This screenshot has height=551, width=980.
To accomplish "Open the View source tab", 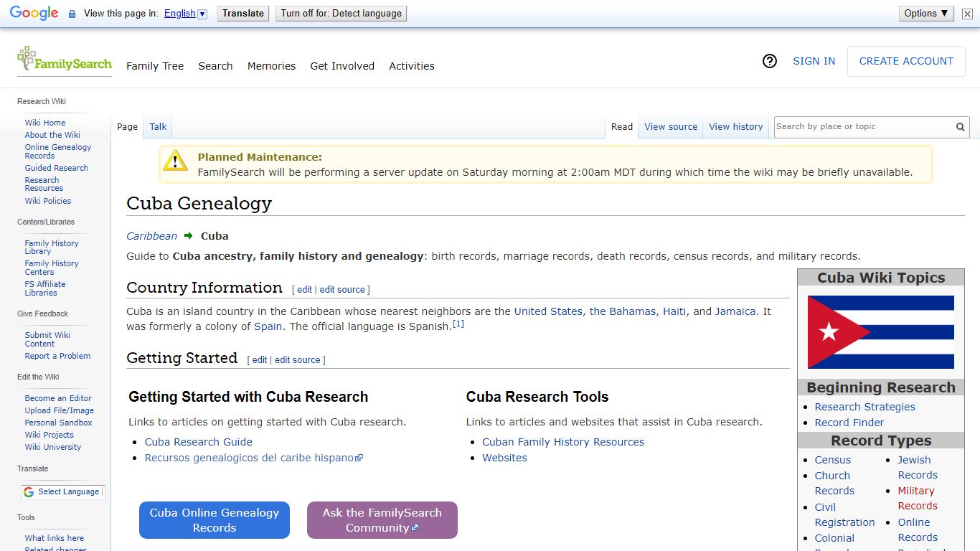I will click(671, 127).
